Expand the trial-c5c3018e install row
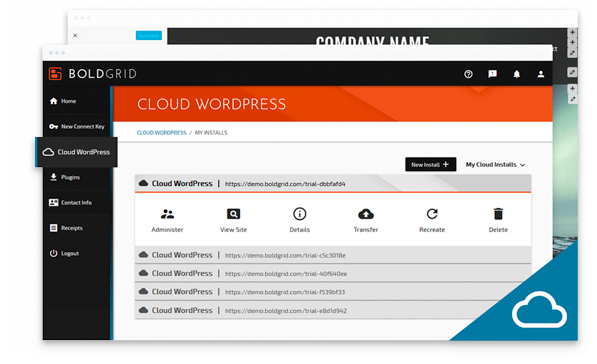Image resolution: width=597 pixels, height=364 pixels. (333, 255)
